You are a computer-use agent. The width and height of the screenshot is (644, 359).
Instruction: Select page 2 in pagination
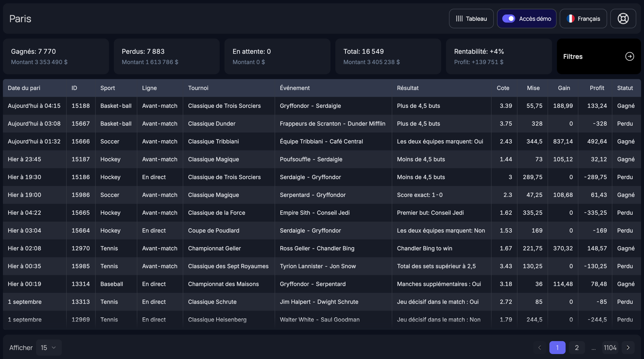click(x=577, y=348)
